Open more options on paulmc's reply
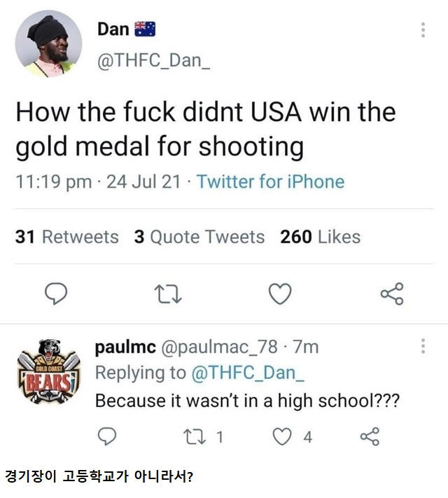 pos(423,346)
